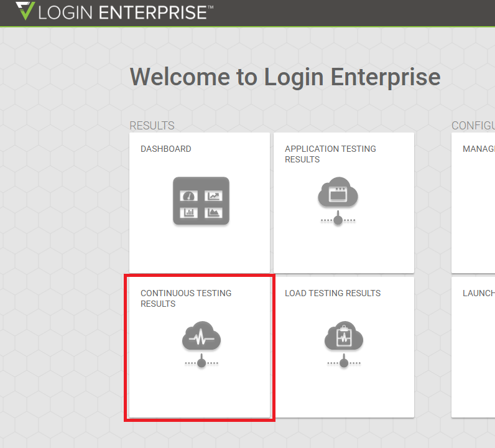
Task: Click the Load Testing clipboard cloud icon
Action: [x=344, y=345]
